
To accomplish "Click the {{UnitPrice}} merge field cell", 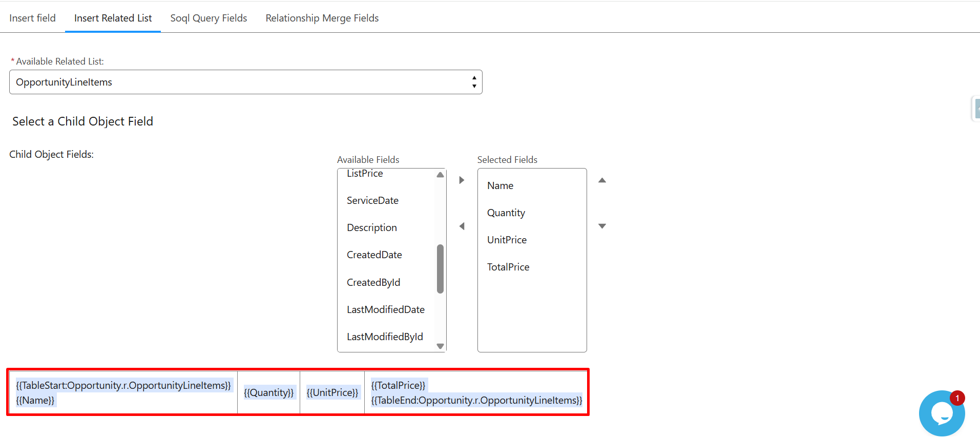I will click(x=332, y=392).
